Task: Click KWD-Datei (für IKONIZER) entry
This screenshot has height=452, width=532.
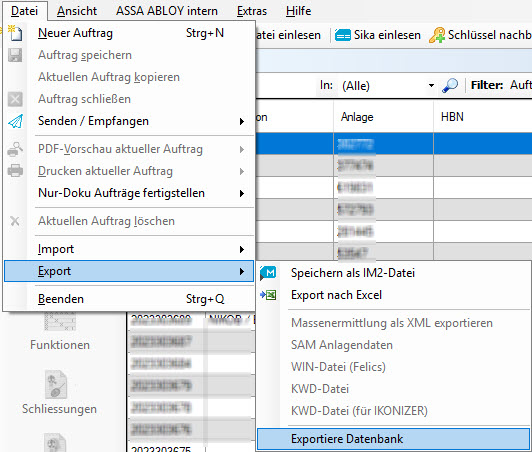Action: [393, 411]
